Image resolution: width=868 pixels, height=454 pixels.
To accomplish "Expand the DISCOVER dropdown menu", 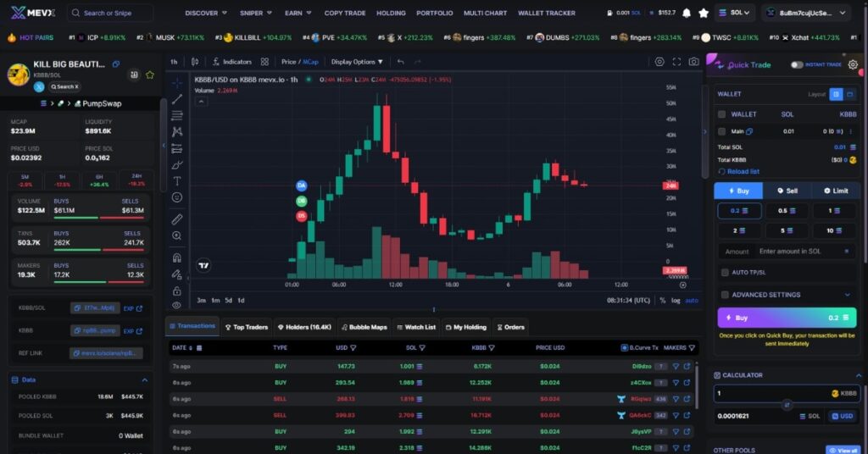I will tap(206, 13).
